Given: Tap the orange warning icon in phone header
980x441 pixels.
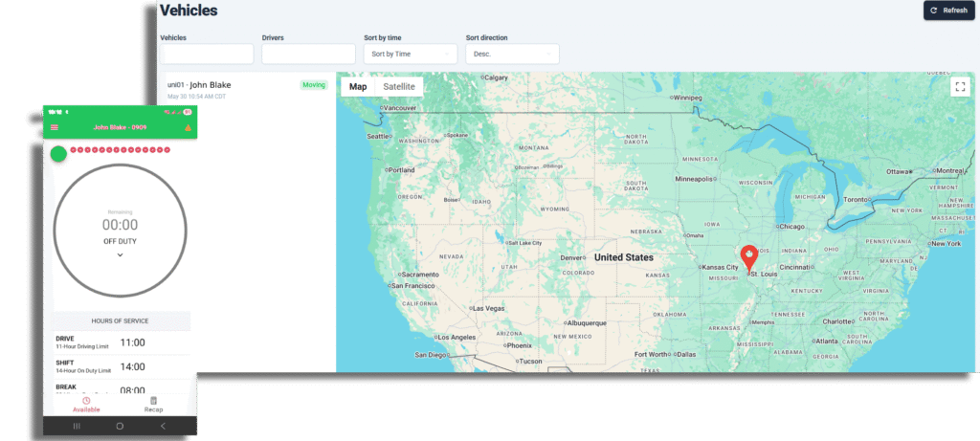Looking at the screenshot, I should 188,127.
